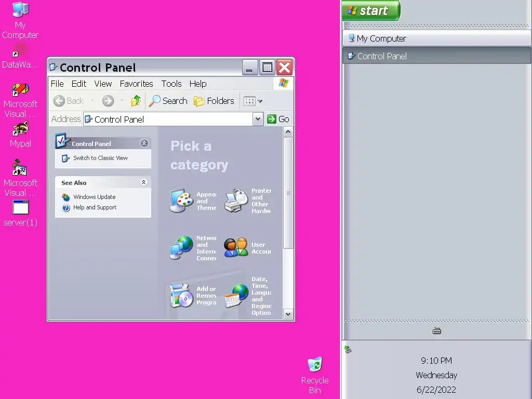The width and height of the screenshot is (532, 399).
Task: Open User Accounts category
Action: tap(248, 248)
